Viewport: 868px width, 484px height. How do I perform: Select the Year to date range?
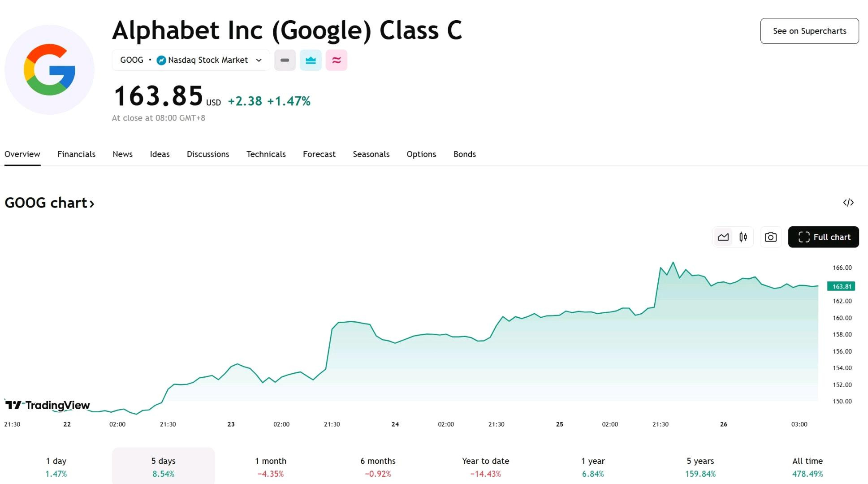[x=485, y=467]
